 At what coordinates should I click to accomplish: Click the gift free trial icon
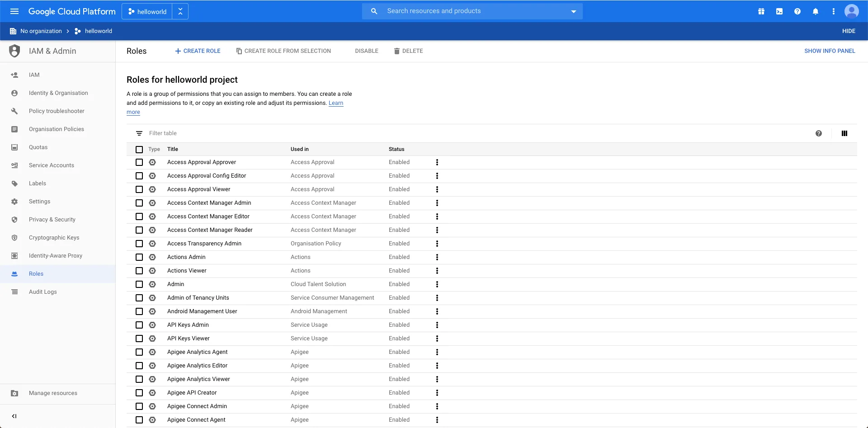point(761,11)
